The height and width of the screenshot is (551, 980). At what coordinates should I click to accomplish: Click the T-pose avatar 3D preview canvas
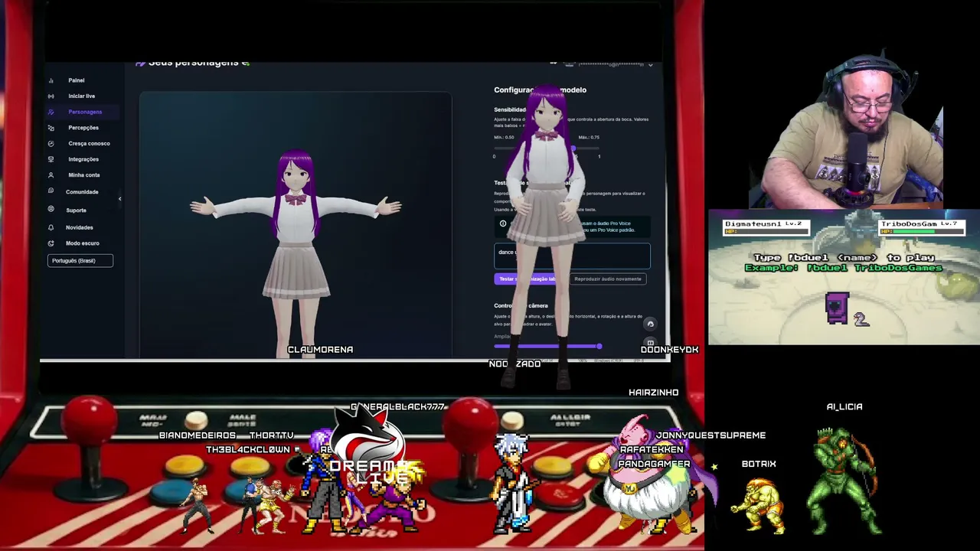tap(296, 225)
